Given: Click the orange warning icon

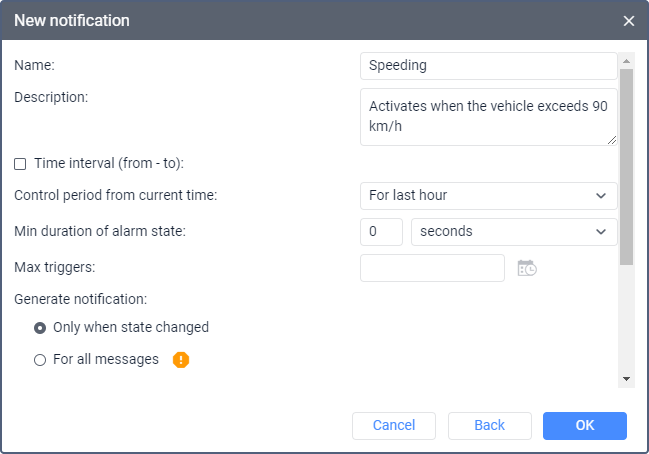Looking at the screenshot, I should [181, 360].
